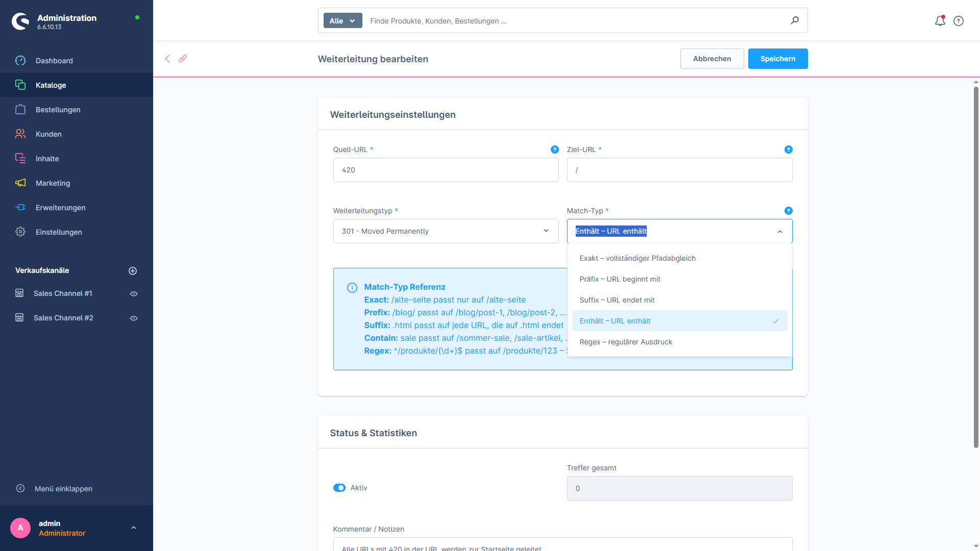This screenshot has width=980, height=551.
Task: Select Suffix – URL endet mit option
Action: (679, 300)
